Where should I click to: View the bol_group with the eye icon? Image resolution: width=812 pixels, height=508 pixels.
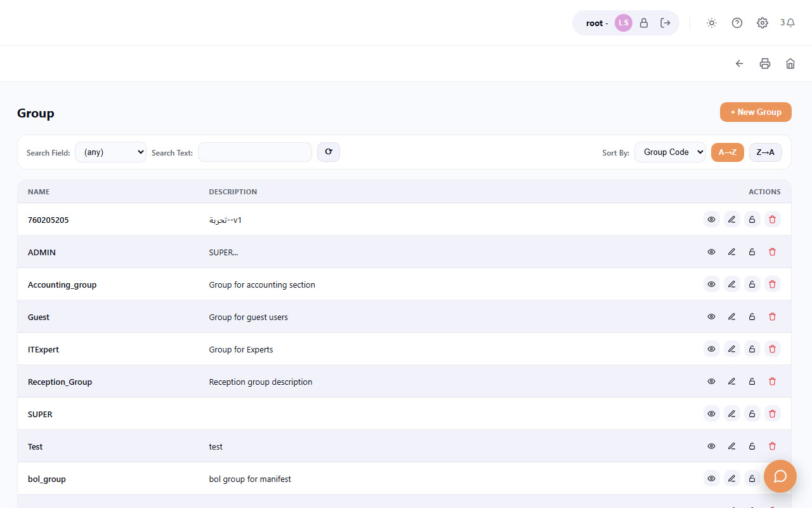(712, 479)
